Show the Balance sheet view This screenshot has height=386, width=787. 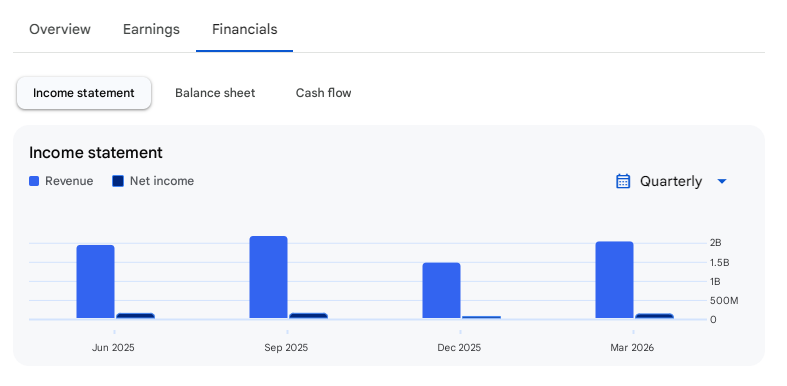[215, 93]
